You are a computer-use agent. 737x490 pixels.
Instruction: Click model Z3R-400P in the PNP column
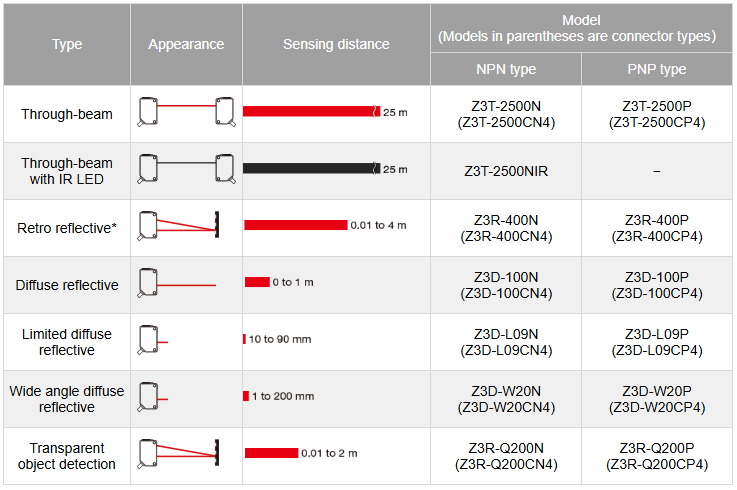click(656, 220)
